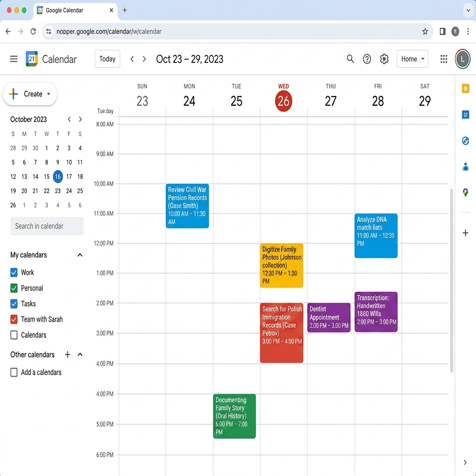Open a new browser tab with plus

125,10
